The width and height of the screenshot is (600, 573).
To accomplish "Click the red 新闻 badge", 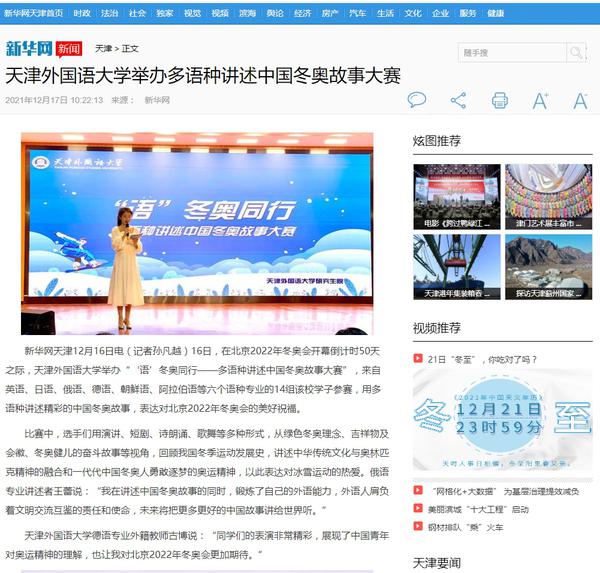I will tap(68, 48).
